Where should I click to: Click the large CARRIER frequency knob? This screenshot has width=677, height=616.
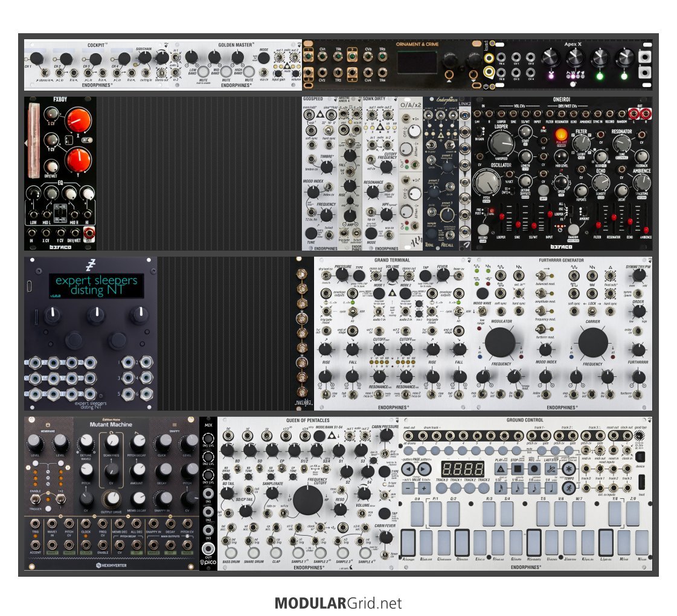[x=593, y=342]
